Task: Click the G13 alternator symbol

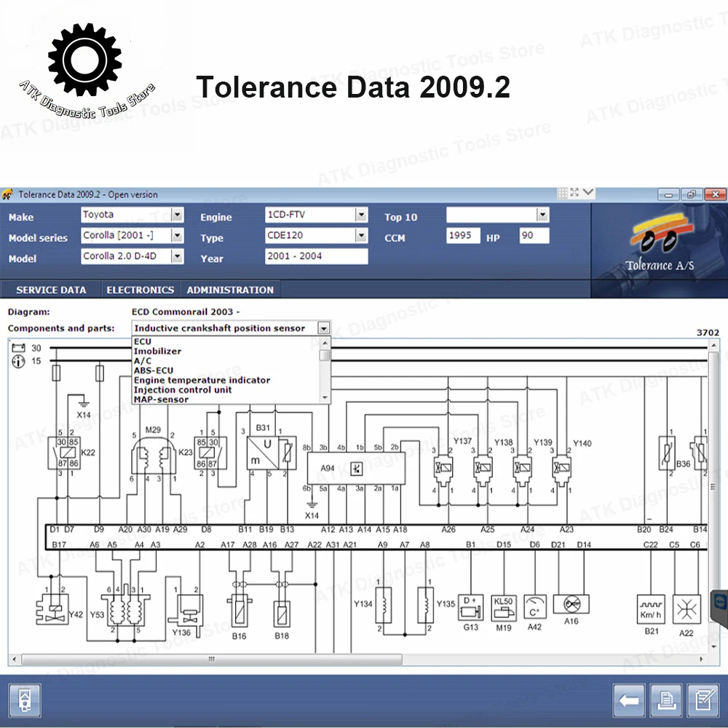Action: [471, 607]
